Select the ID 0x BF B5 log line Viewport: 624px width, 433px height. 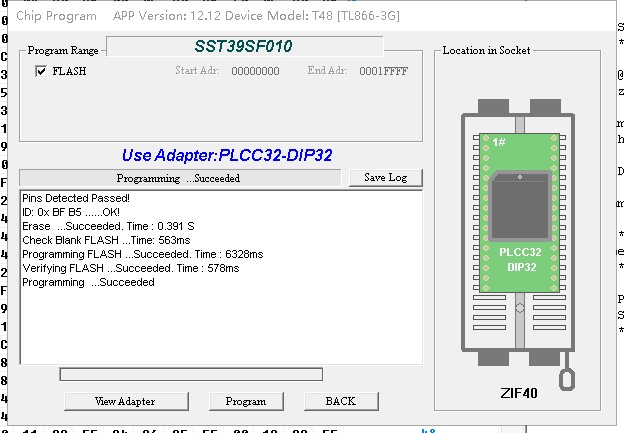[70, 213]
